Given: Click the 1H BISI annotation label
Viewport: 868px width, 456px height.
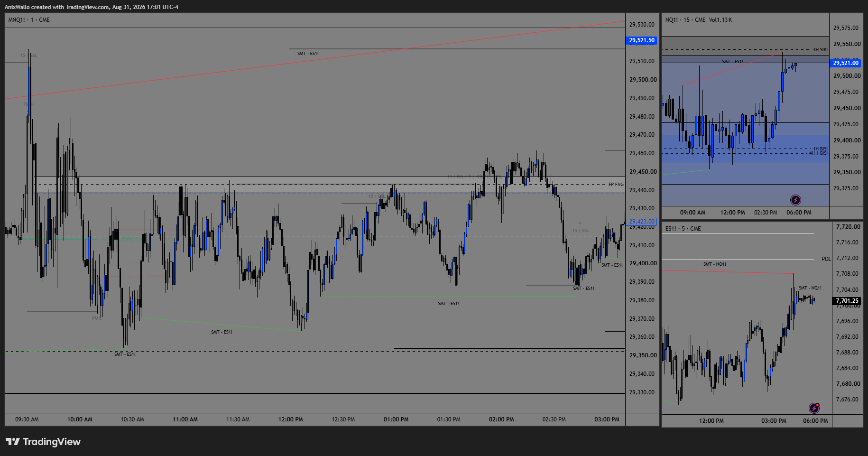Looking at the screenshot, I should coord(820,149).
